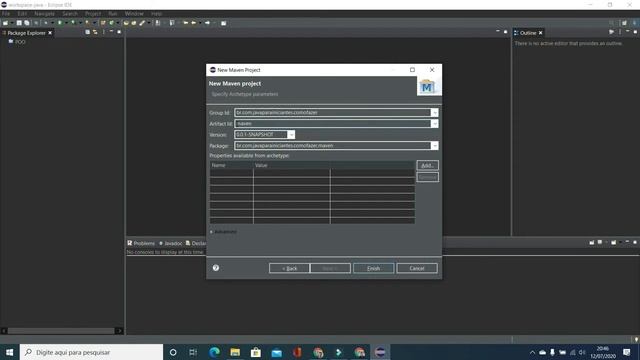Click the Back button in the dialog
Screen dimensions: 640x360
(x=289, y=268)
